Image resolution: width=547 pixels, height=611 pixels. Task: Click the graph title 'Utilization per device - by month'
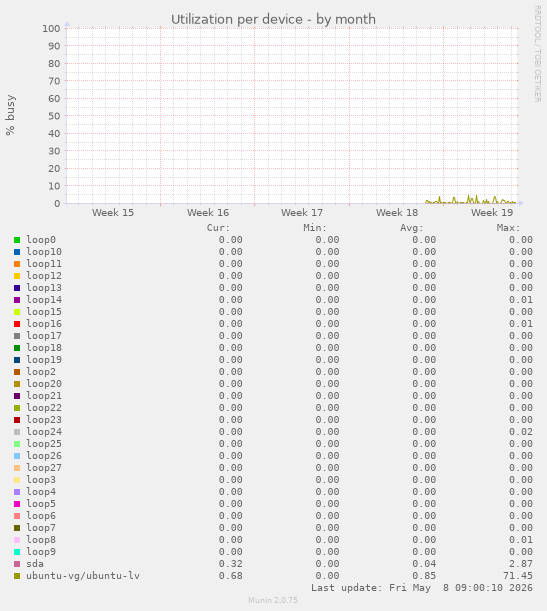click(x=273, y=19)
